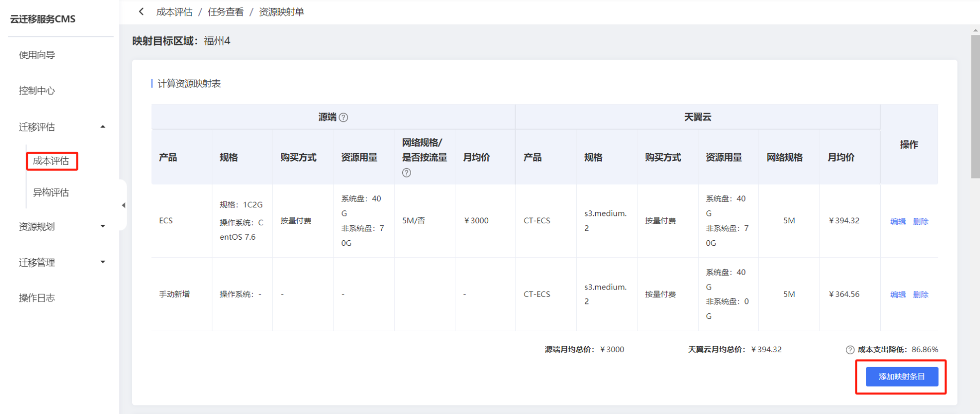Open 异构评估 in the sidebar
This screenshot has width=980, height=414.
tap(51, 192)
